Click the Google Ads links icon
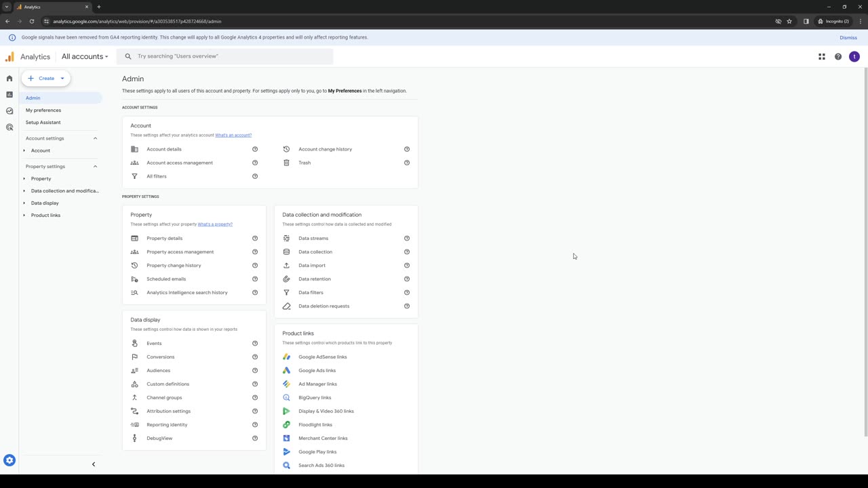 tap(286, 371)
